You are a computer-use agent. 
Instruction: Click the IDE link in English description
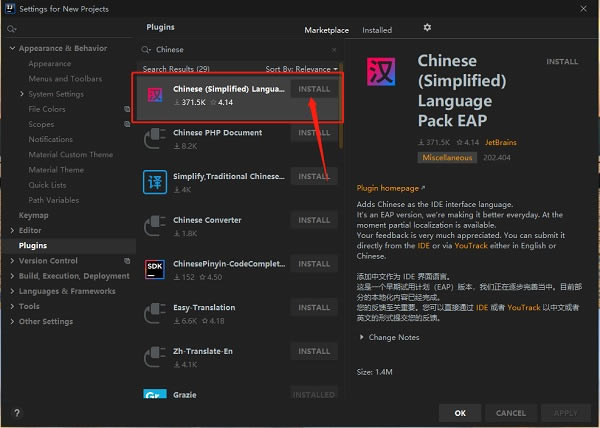click(423, 246)
